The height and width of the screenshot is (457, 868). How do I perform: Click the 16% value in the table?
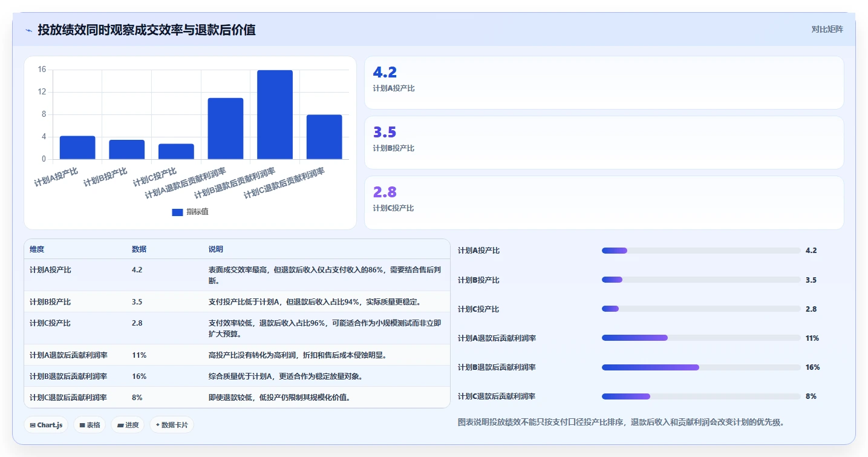coord(139,376)
